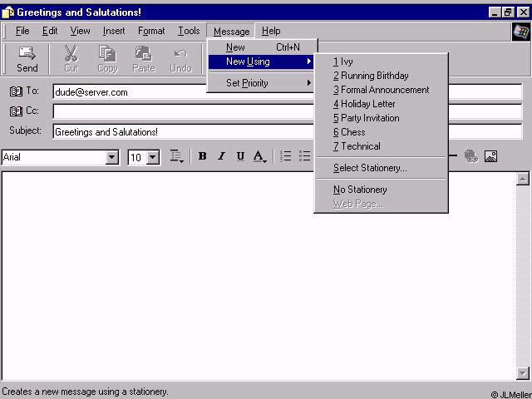
Task: Open the Tools menu
Action: click(189, 31)
